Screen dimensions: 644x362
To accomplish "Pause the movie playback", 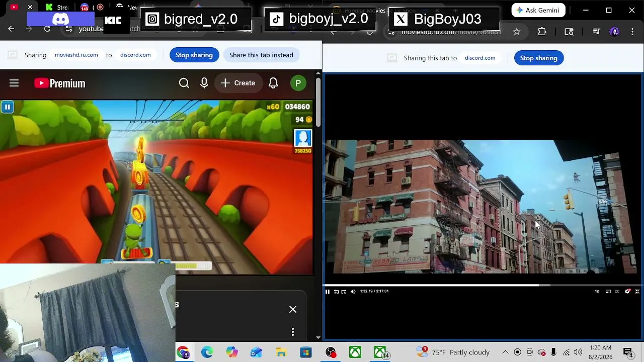I will point(328,292).
